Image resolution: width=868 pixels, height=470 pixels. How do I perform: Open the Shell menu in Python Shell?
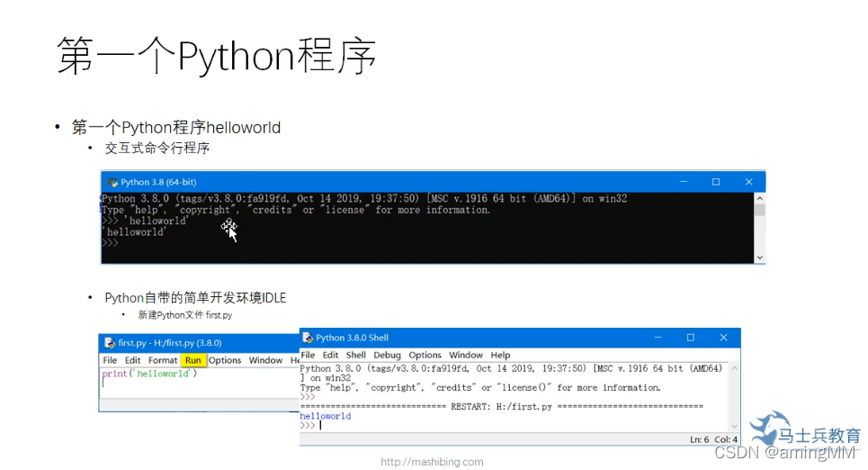[x=356, y=355]
